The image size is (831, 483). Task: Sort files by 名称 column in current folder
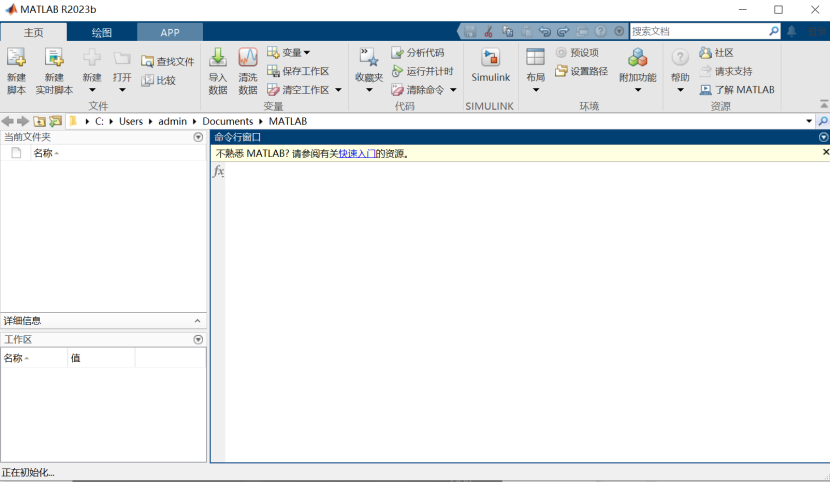pos(46,153)
